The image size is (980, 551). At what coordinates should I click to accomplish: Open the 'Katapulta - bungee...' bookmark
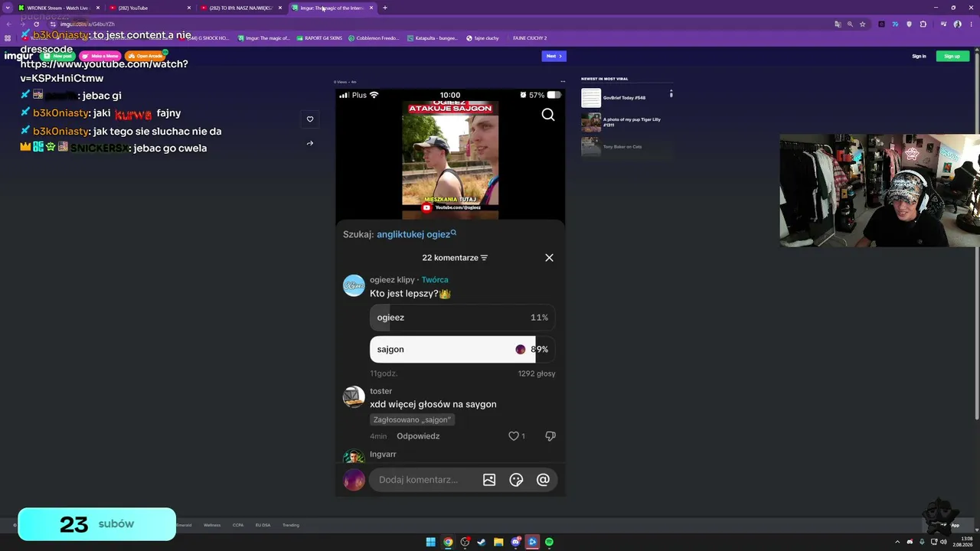433,38
